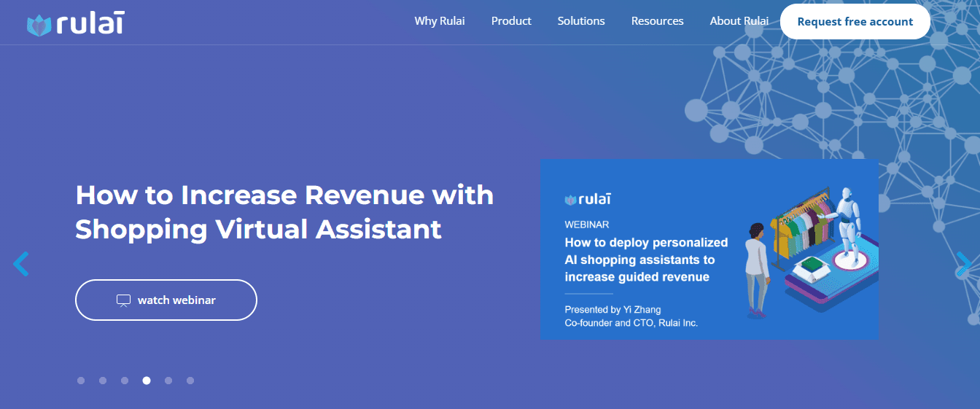The width and height of the screenshot is (980, 409).
Task: Select the third carousel dot
Action: coord(125,381)
